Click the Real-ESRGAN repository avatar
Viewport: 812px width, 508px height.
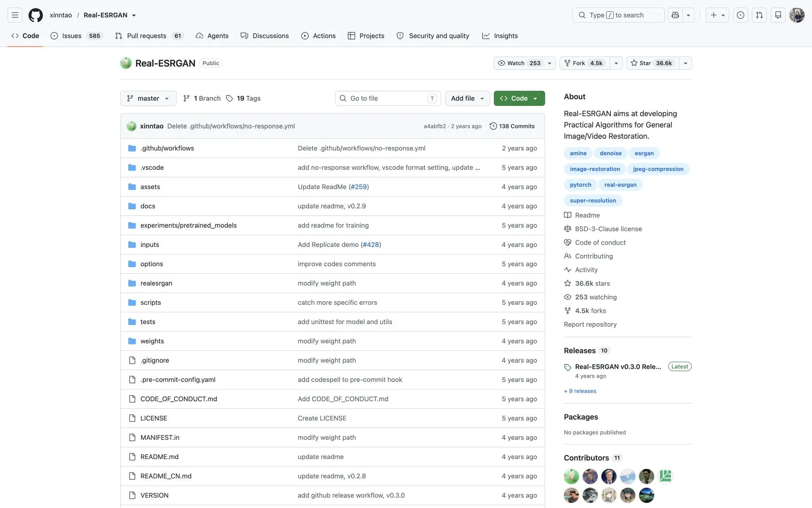tap(126, 63)
